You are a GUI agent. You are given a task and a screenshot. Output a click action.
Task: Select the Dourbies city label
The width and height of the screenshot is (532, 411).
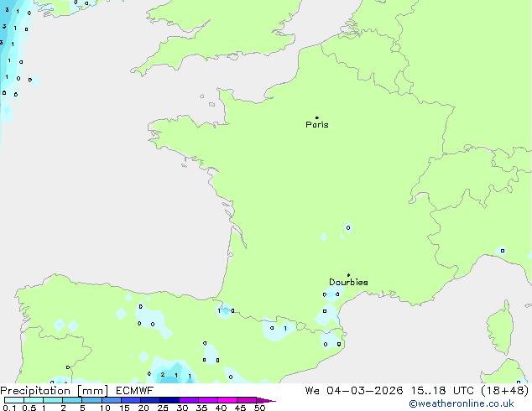(x=348, y=283)
